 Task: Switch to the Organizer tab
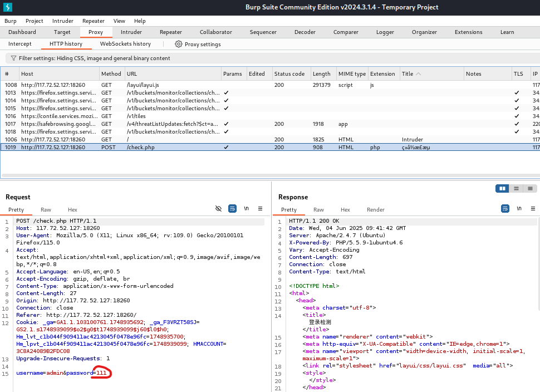(424, 32)
